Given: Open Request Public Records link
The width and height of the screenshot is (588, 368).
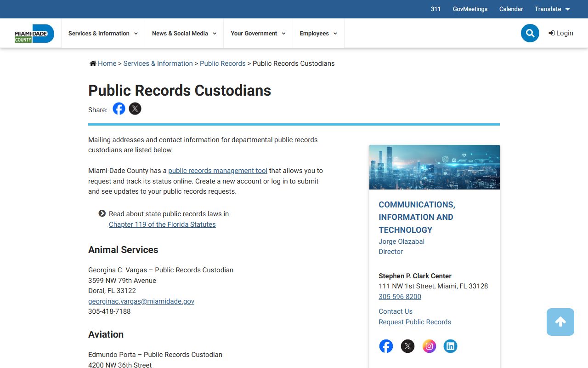Looking at the screenshot, I should (415, 322).
